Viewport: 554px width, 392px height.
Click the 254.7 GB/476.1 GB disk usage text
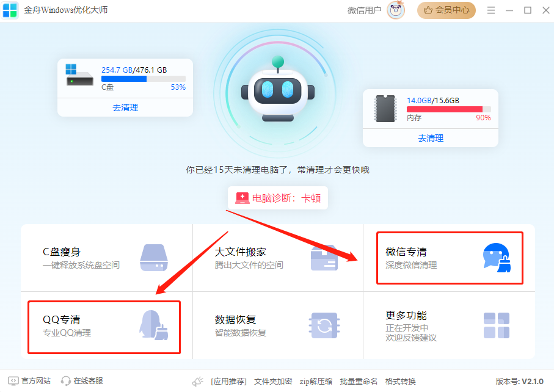134,70
